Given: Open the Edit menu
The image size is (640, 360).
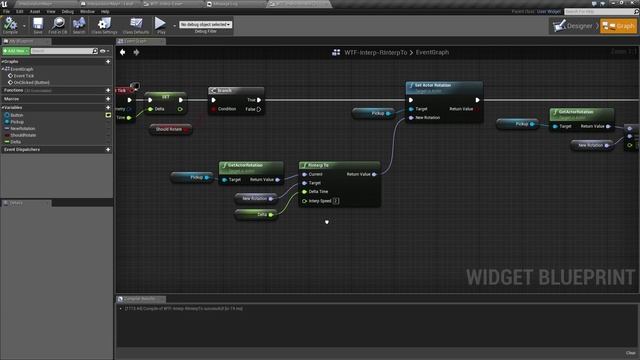Looking at the screenshot, I should (x=20, y=11).
